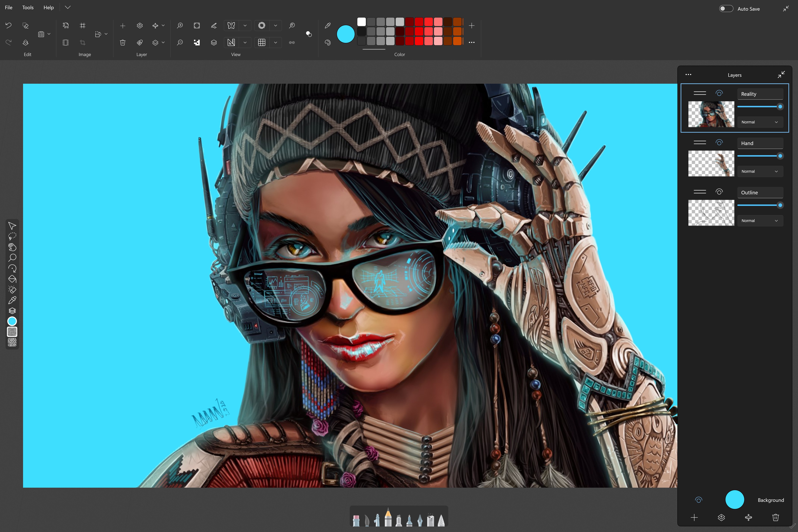This screenshot has height=532, width=798.
Task: Select the crop tool in the Image group
Action: tap(82, 42)
